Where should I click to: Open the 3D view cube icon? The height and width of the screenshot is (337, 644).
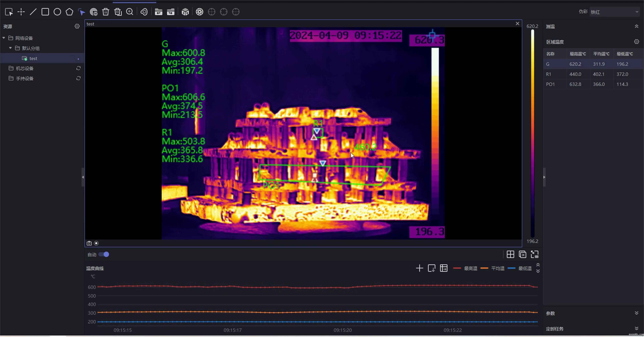click(185, 12)
